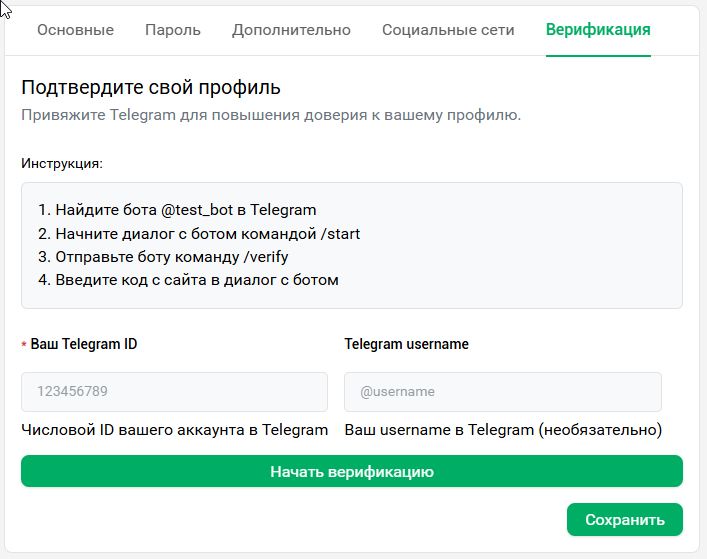The width and height of the screenshot is (707, 559).
Task: Click the Ваш Telegram ID label
Action: (x=84, y=344)
